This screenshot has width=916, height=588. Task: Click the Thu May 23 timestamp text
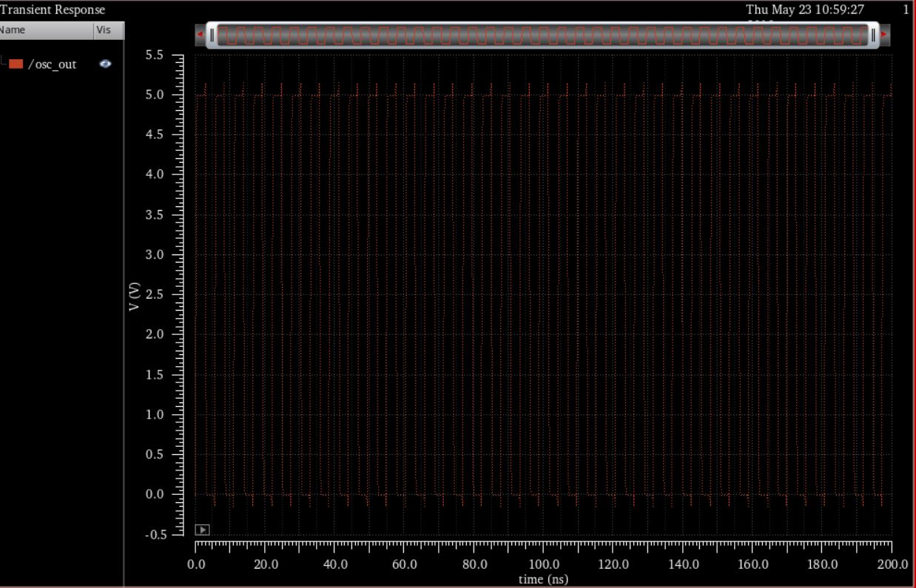coord(804,10)
